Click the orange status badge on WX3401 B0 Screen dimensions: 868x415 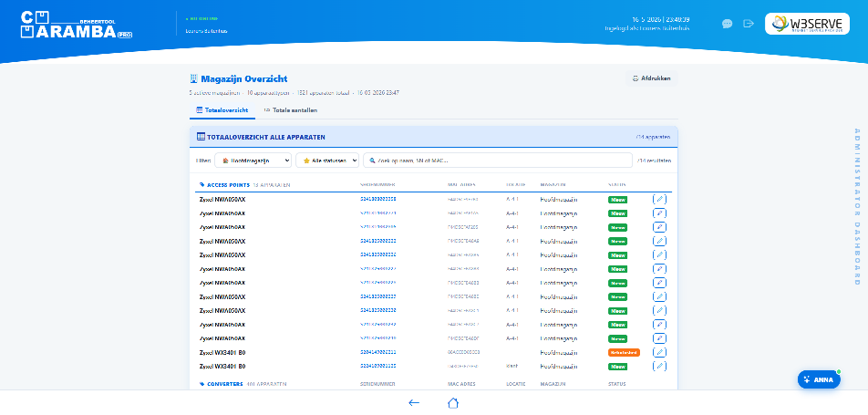pos(624,352)
